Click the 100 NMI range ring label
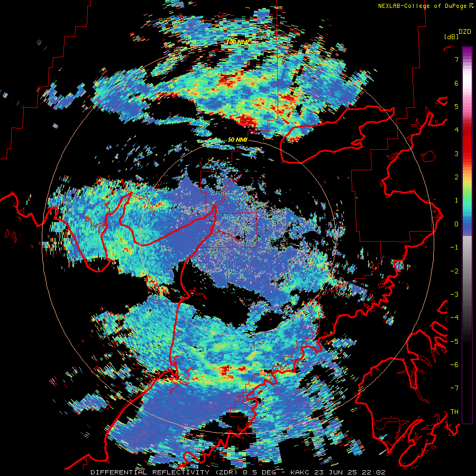This screenshot has height=476, width=476. [237, 42]
